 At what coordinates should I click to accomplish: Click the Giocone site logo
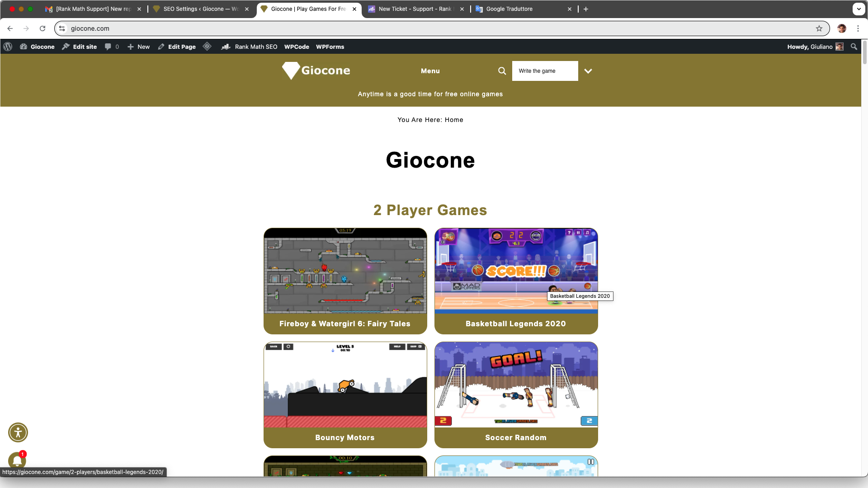(316, 70)
